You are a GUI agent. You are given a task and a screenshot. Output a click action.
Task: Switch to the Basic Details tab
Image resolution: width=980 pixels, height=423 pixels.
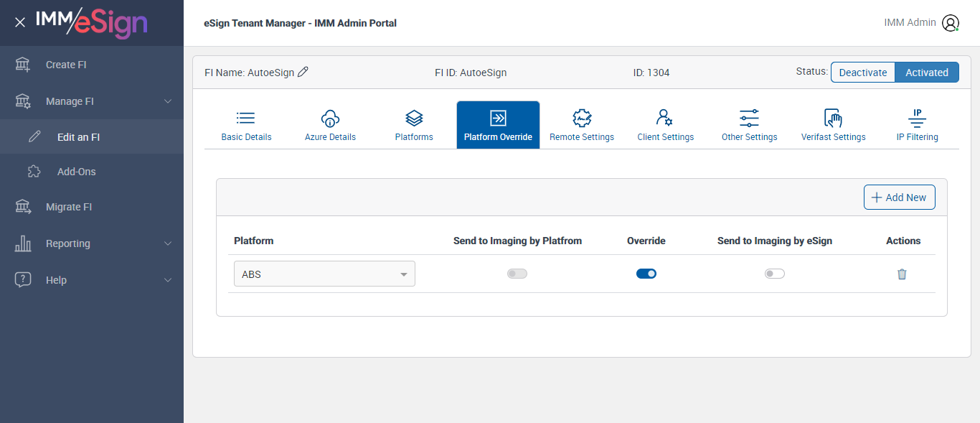246,126
